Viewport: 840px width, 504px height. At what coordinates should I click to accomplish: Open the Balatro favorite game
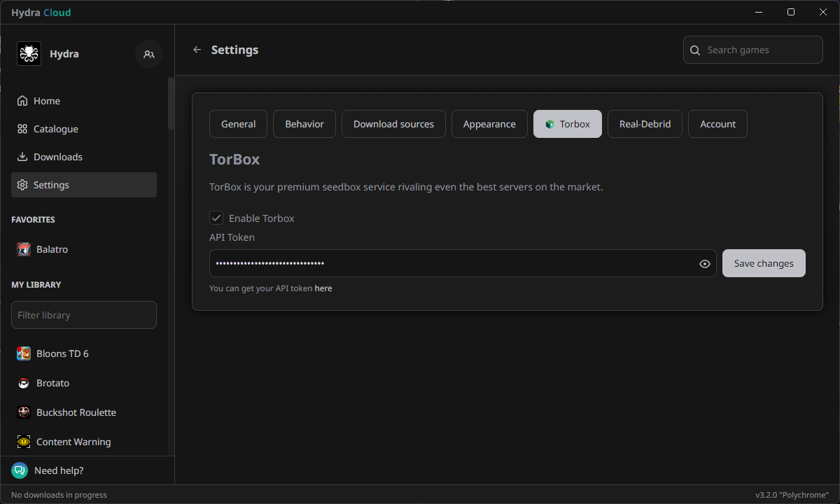tap(52, 249)
